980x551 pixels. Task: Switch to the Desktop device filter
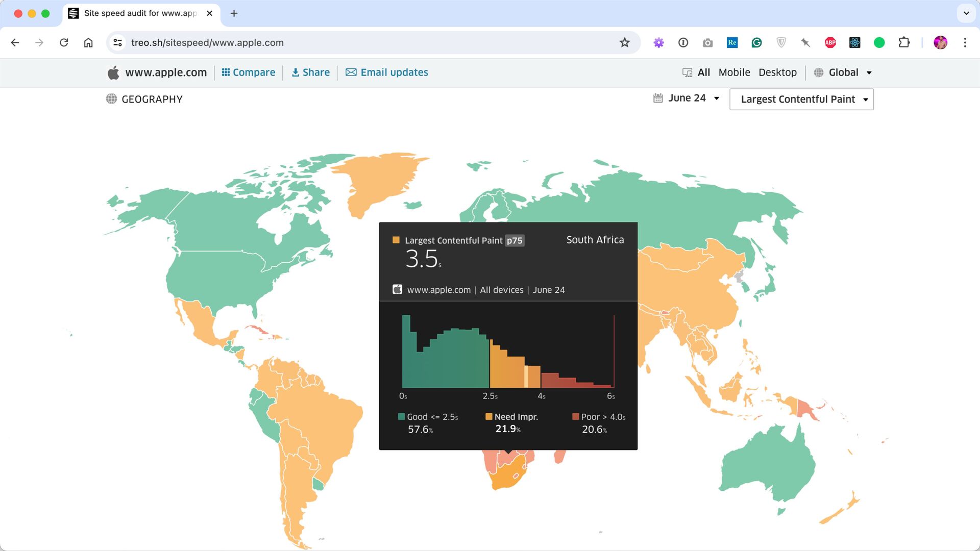(777, 72)
